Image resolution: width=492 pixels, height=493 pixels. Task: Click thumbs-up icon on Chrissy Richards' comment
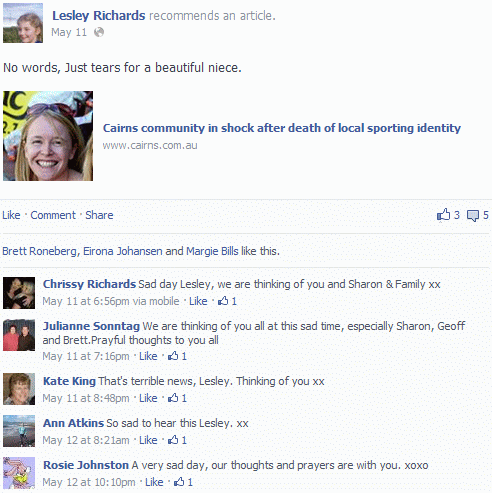223,301
